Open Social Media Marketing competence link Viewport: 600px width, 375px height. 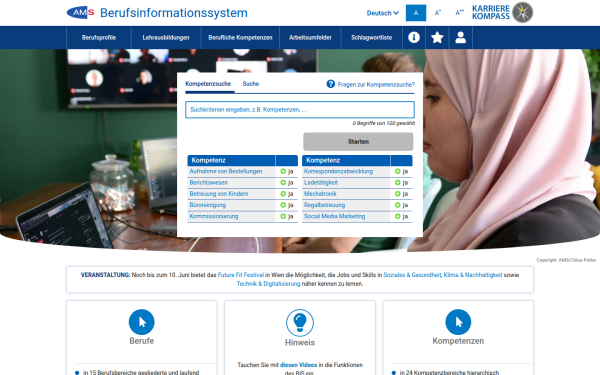334,216
